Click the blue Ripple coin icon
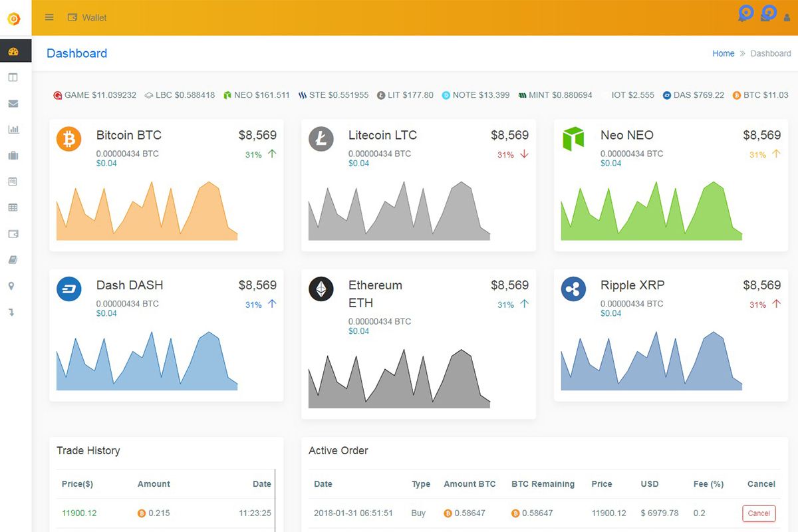 [x=573, y=289]
